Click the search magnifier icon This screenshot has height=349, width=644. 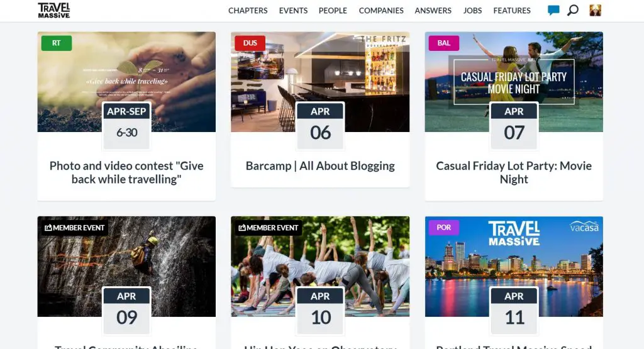coord(572,10)
